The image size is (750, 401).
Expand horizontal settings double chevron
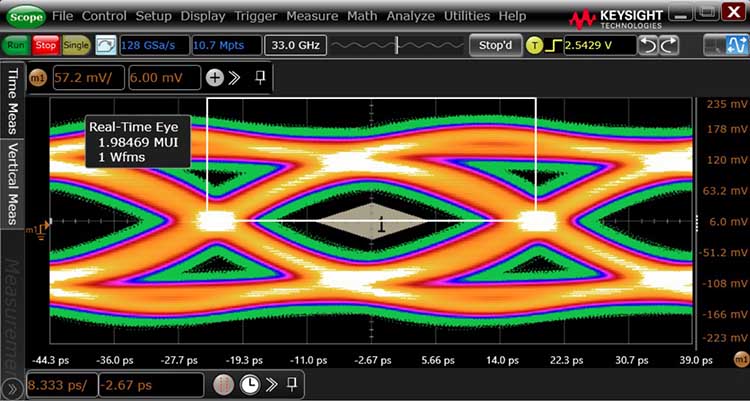coord(272,384)
